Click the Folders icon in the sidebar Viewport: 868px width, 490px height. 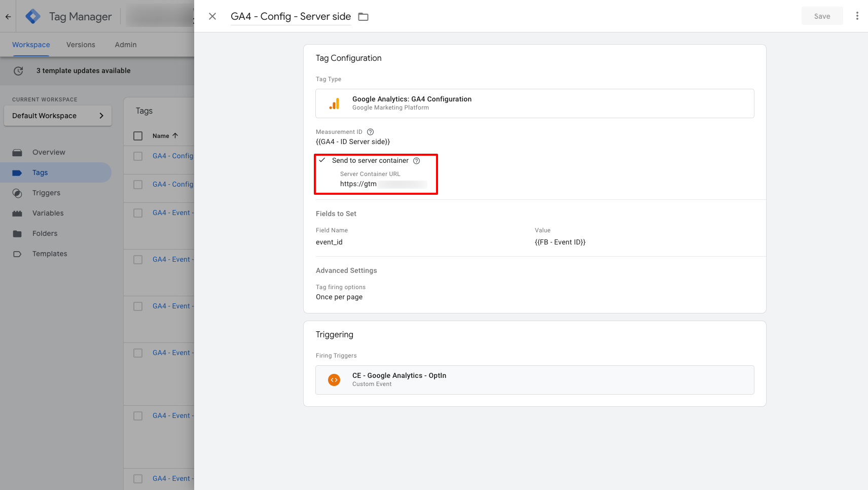pos(17,233)
